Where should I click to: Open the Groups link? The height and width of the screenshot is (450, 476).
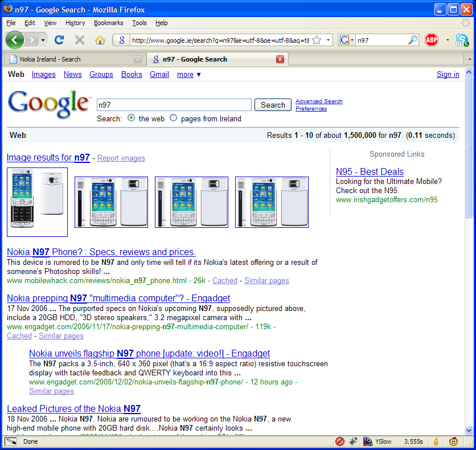[101, 75]
